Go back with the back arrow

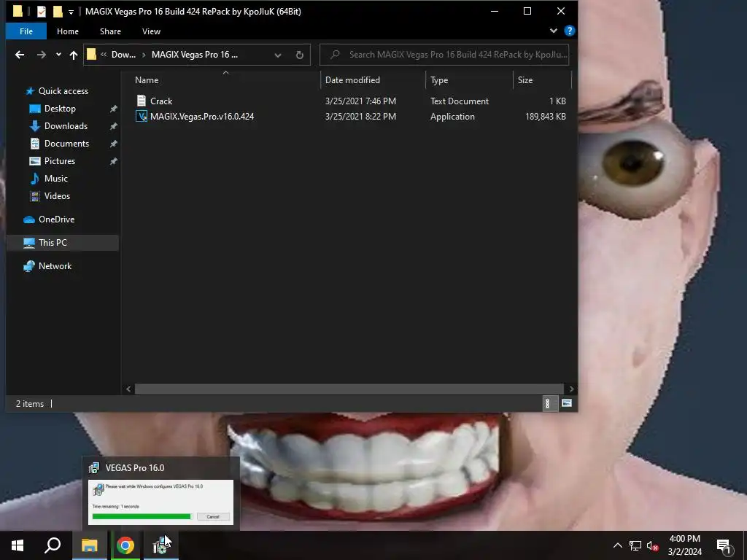20,55
